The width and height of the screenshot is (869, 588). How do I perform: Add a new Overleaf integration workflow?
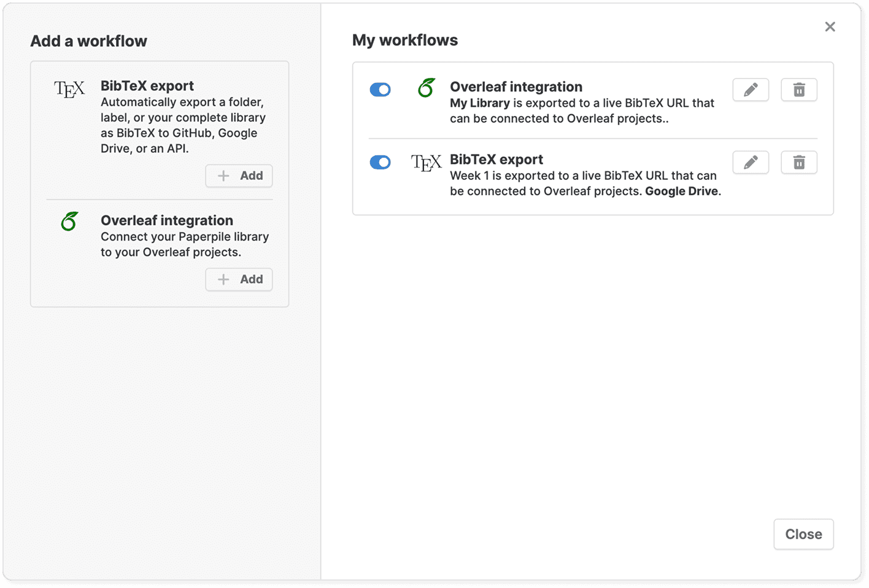coord(239,280)
